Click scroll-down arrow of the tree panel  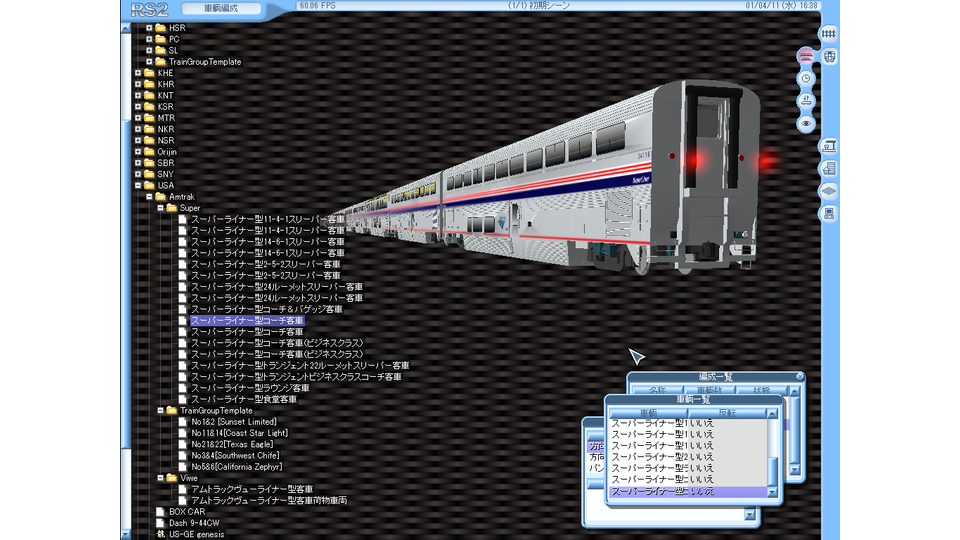click(x=126, y=534)
